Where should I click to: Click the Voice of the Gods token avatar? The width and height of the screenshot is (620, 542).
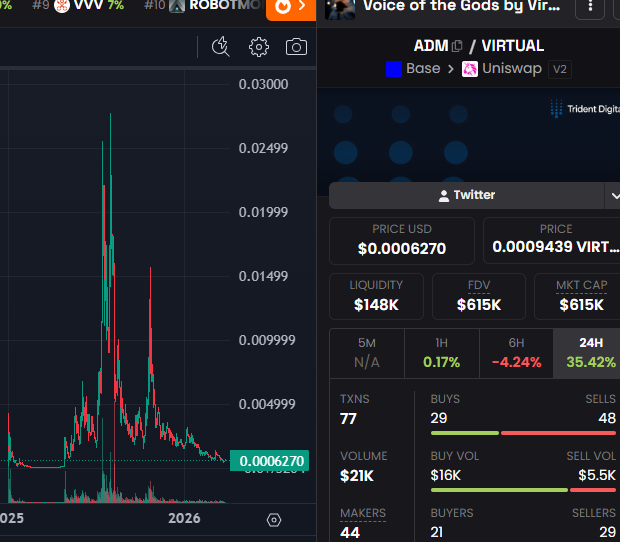click(340, 8)
